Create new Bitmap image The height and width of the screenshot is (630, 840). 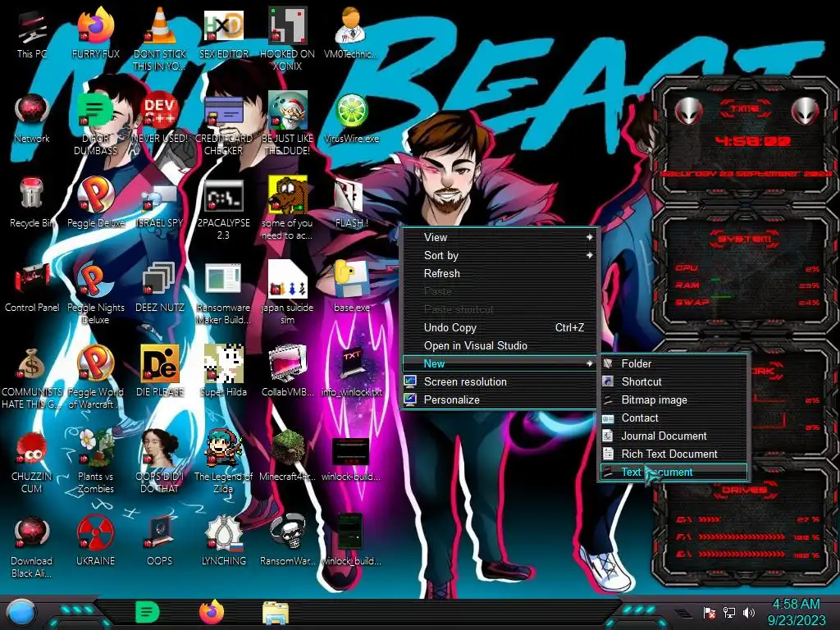673,400
